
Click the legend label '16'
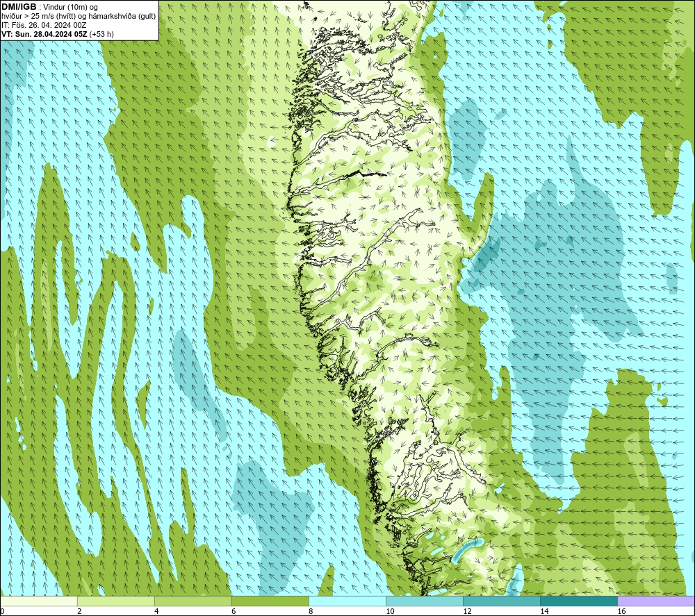(621, 612)
